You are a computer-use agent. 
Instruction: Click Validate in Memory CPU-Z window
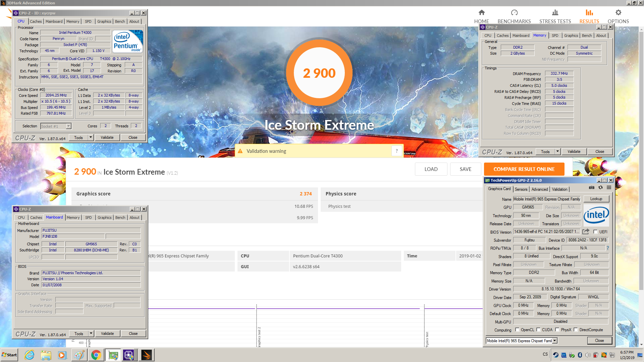574,152
